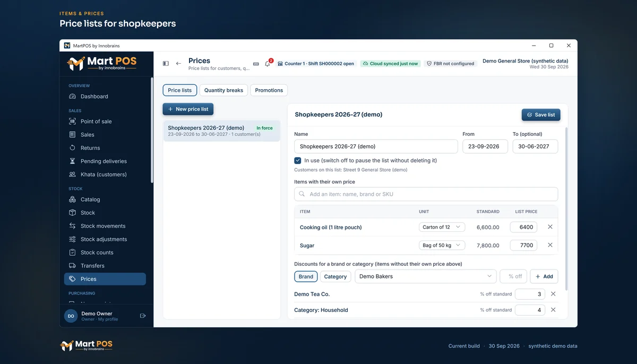Focus the Add an item search box

click(x=426, y=194)
